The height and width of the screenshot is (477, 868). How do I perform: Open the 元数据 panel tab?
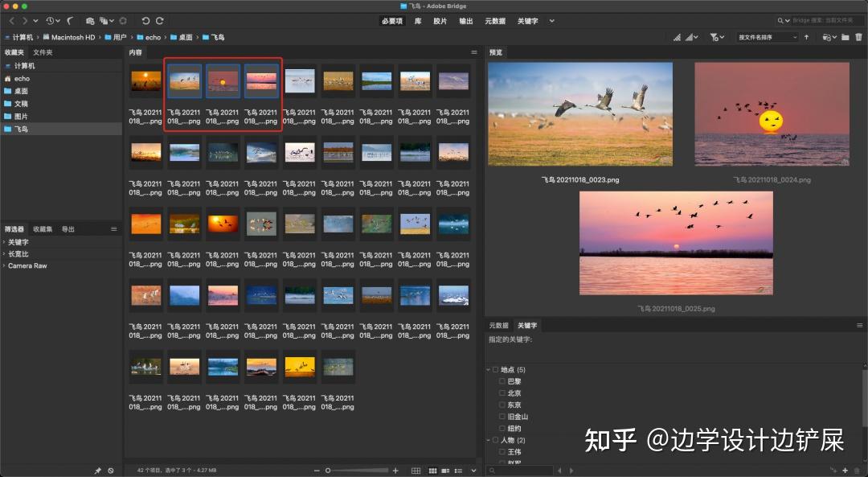click(498, 325)
